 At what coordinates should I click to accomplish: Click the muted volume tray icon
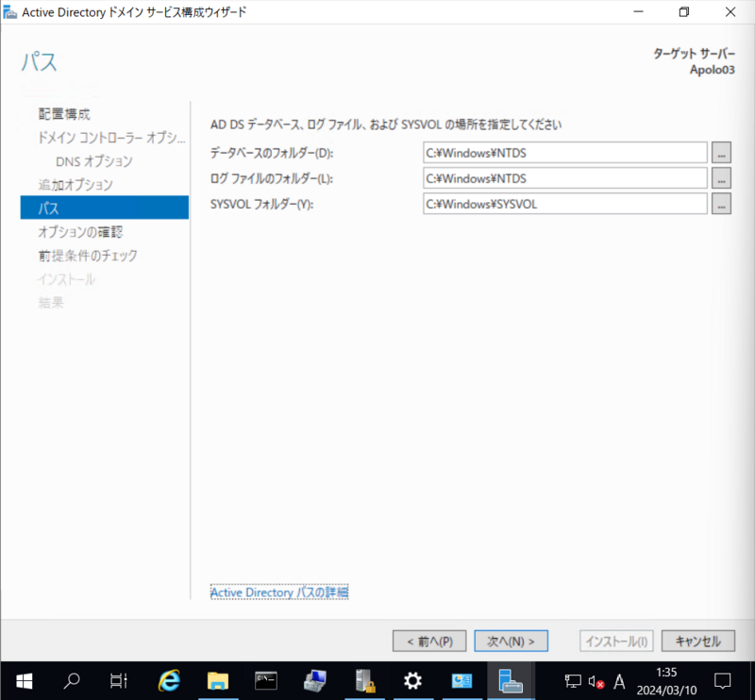(596, 681)
